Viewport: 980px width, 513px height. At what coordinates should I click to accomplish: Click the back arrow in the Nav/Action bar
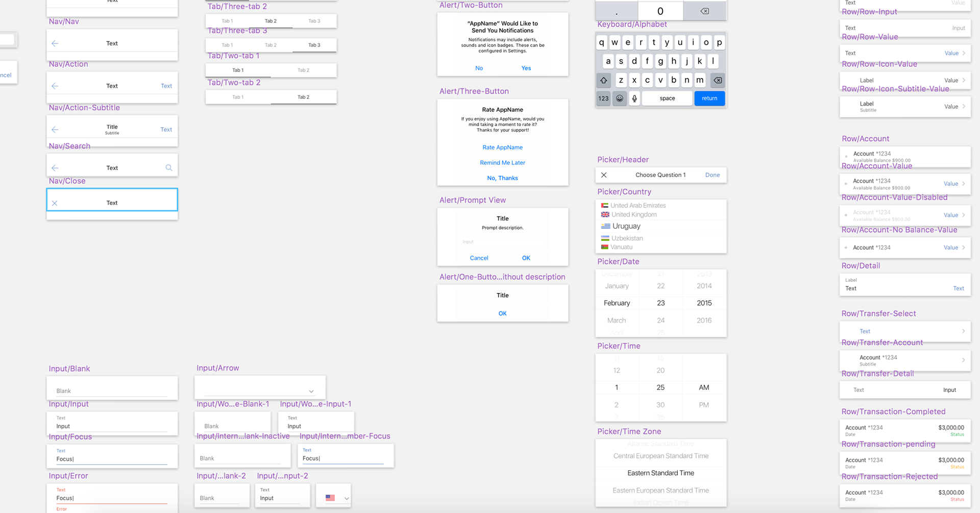[x=55, y=86]
